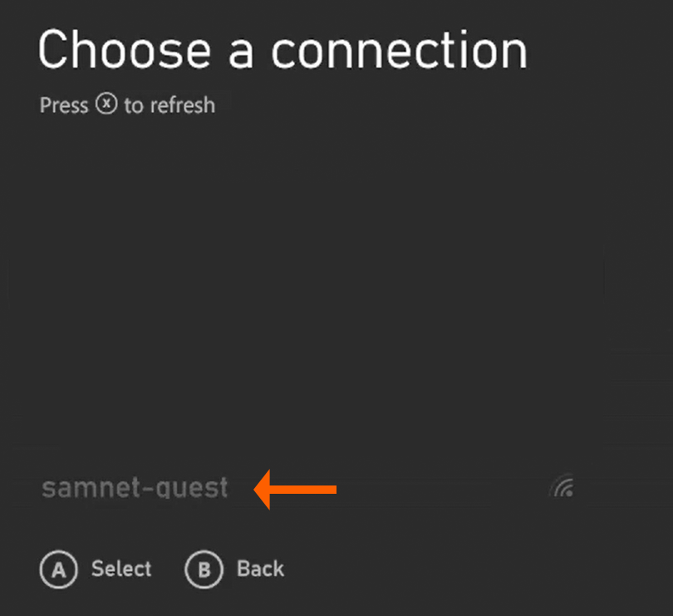Screen dimensions: 673x616
Task: Click the Wi-Fi indicator on the network row
Action: point(562,487)
